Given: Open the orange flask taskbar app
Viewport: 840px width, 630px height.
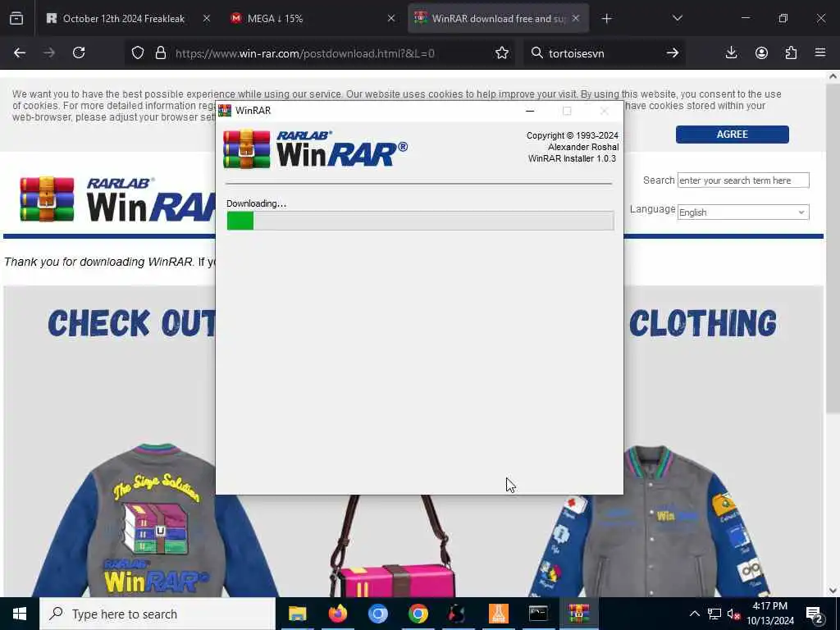Looking at the screenshot, I should [x=498, y=614].
